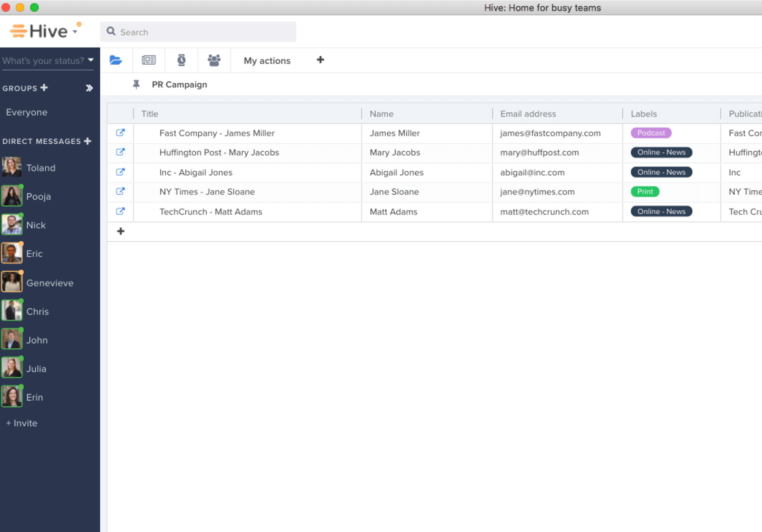Viewport: 762px width, 532px height.
Task: Open direct message with John
Action: coord(37,340)
